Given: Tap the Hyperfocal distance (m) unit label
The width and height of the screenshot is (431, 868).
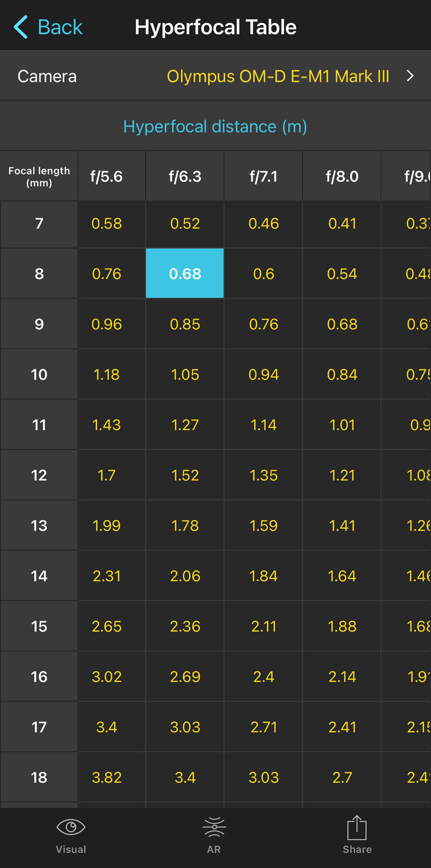Looking at the screenshot, I should [215, 127].
